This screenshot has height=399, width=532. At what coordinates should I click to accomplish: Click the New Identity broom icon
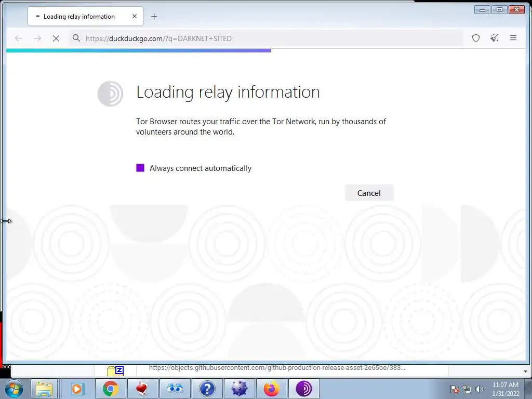pos(495,38)
